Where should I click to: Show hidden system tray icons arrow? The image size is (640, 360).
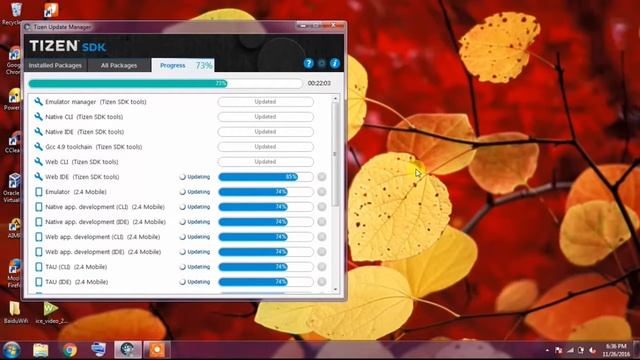[547, 350]
